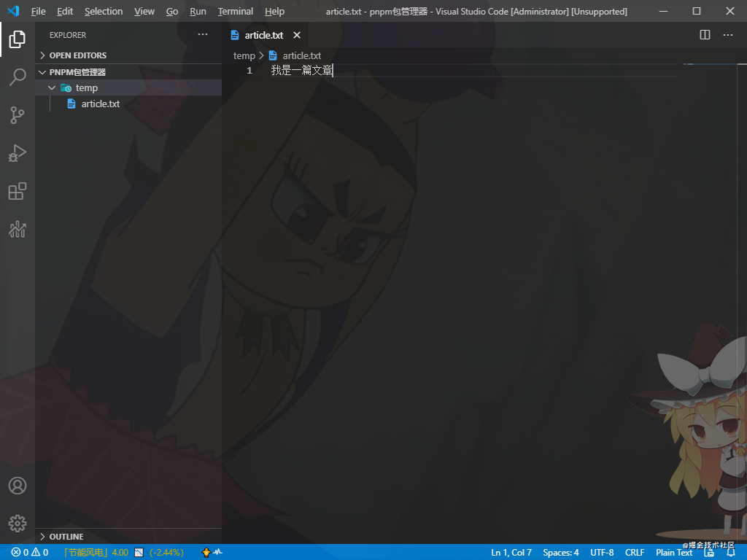Viewport: 747px width, 560px height.
Task: Click the stock chart icon in status bar
Action: (139, 553)
